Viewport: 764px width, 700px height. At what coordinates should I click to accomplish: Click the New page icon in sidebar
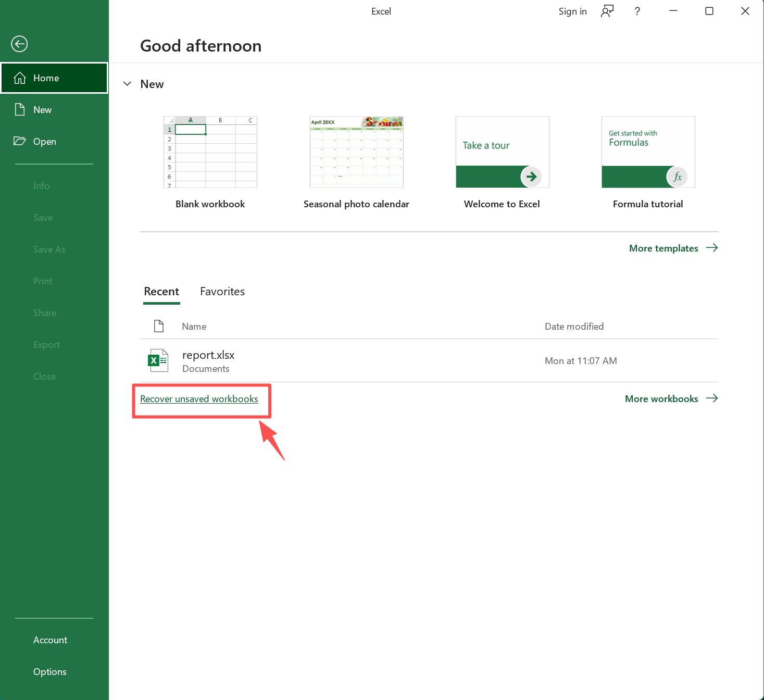[x=20, y=109]
